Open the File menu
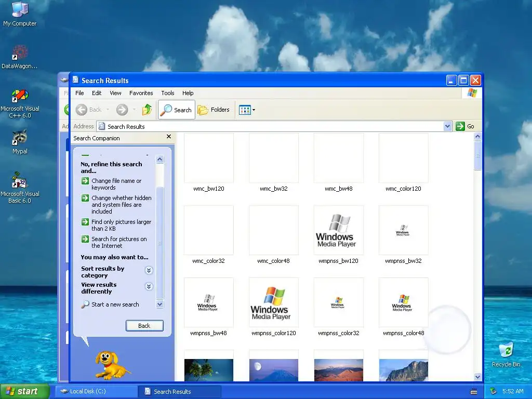 [x=79, y=93]
